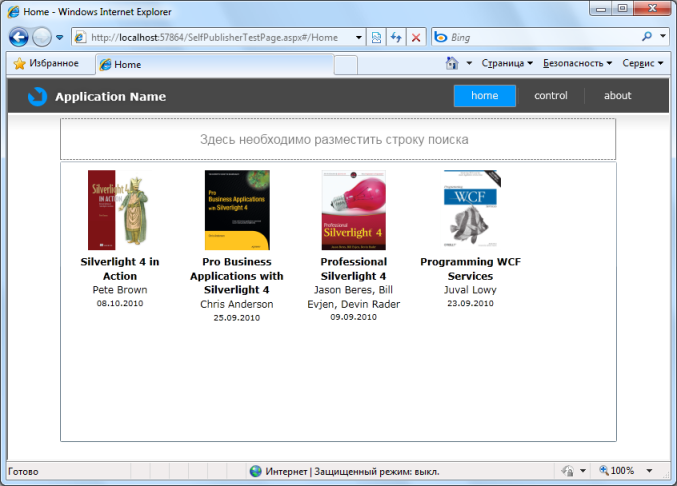Screen dimensions: 677x486
Task: Click the Compatibility View icon in address bar
Action: pos(376,37)
